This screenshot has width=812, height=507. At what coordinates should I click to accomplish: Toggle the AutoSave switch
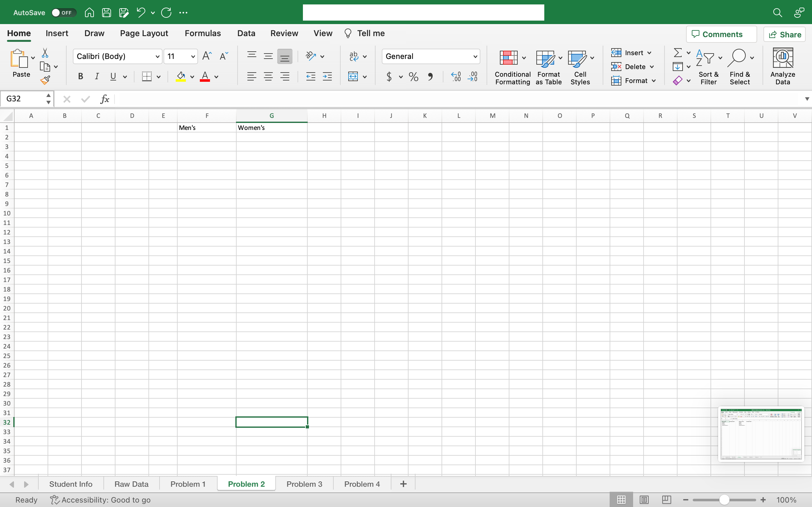(x=63, y=13)
